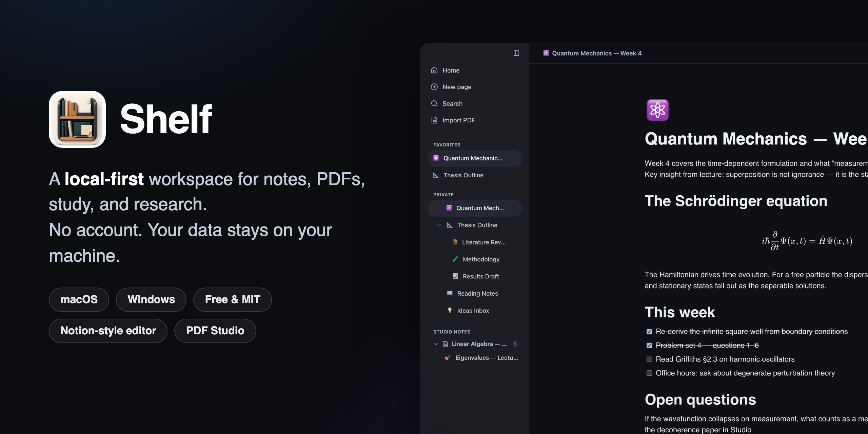Uncheck Problem set 4 checkbox

pyautogui.click(x=649, y=346)
